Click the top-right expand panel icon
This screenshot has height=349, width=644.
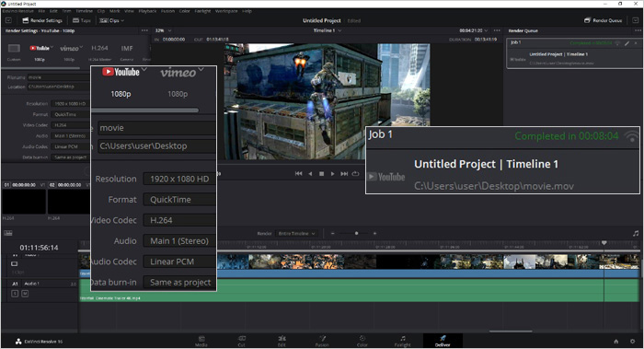(x=636, y=20)
